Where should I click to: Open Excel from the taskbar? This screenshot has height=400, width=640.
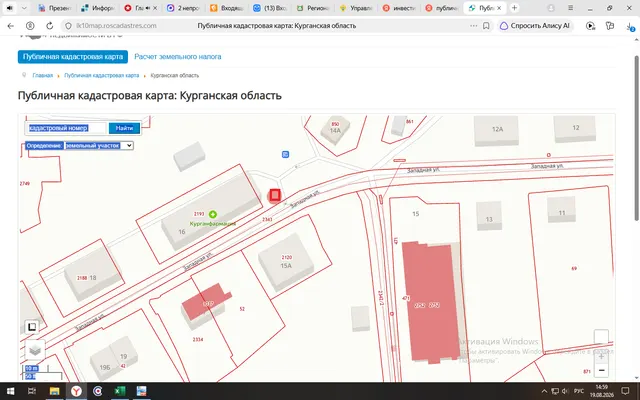[x=119, y=391]
